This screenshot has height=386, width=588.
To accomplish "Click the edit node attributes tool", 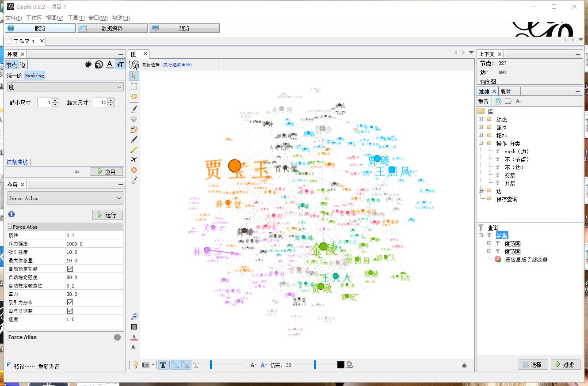I will [134, 180].
